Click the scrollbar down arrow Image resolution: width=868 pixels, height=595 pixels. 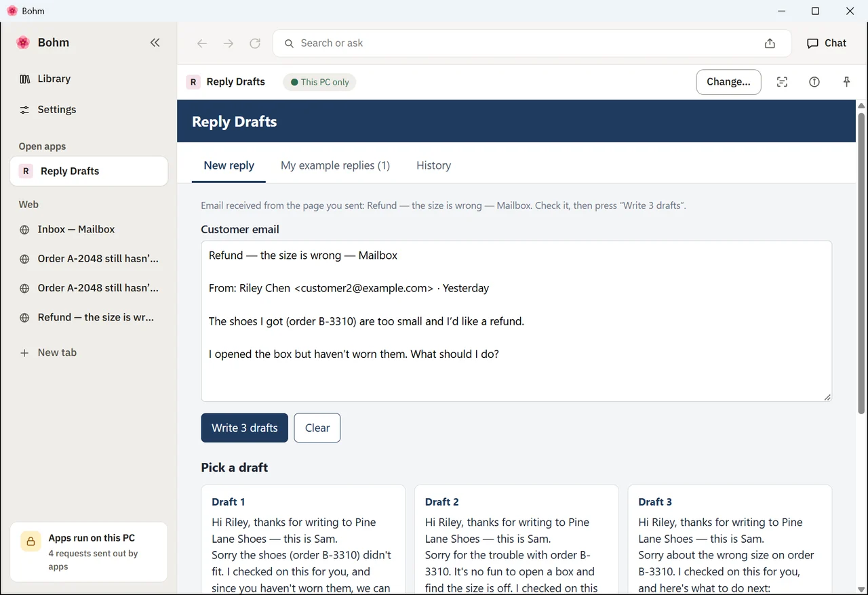click(862, 590)
